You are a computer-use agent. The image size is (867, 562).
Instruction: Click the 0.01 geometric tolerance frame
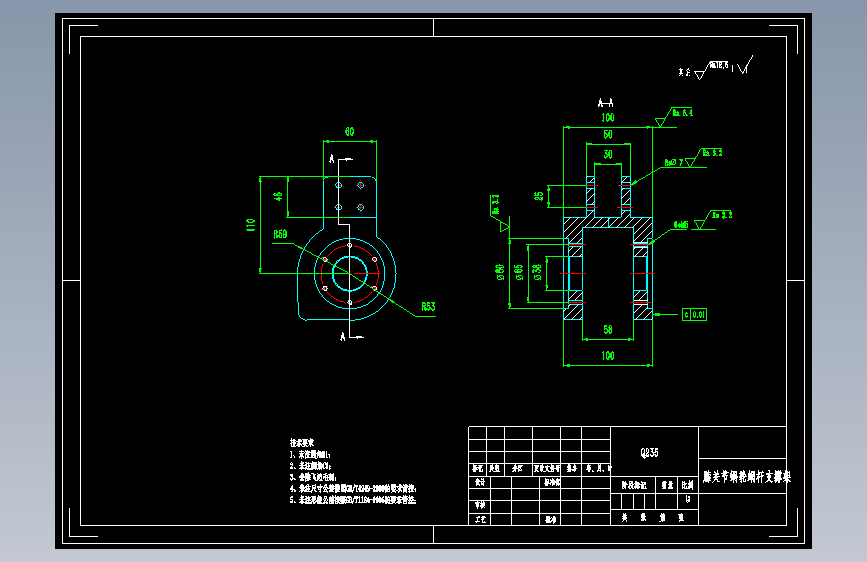pos(694,315)
